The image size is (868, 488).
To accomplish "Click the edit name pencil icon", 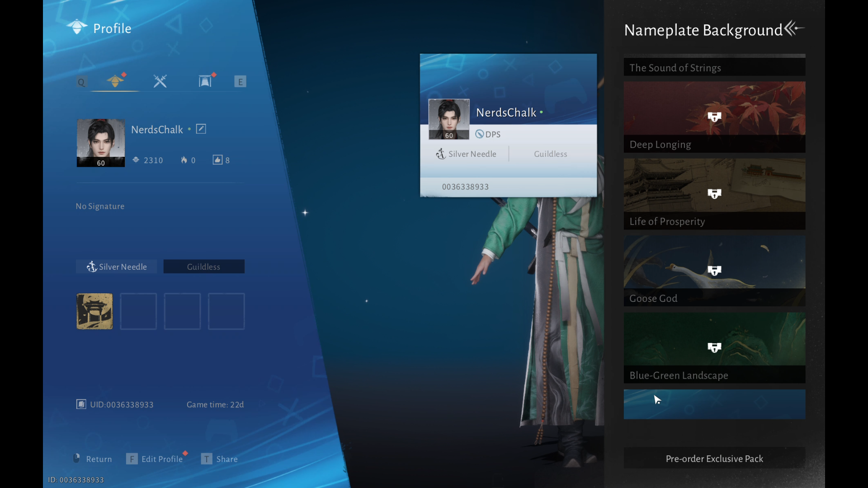I will pos(201,129).
